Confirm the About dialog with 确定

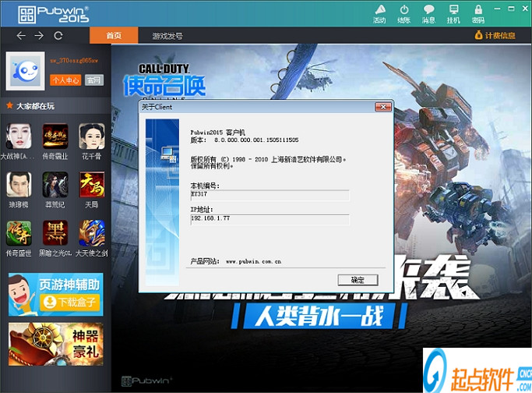(358, 280)
